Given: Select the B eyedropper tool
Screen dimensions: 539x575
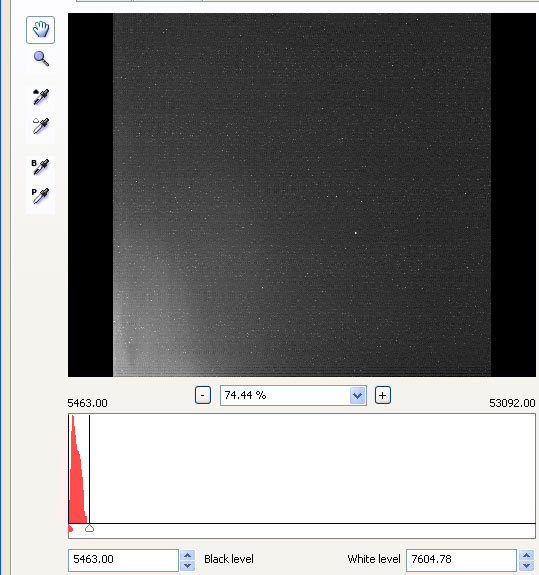Looking at the screenshot, I should 40,167.
